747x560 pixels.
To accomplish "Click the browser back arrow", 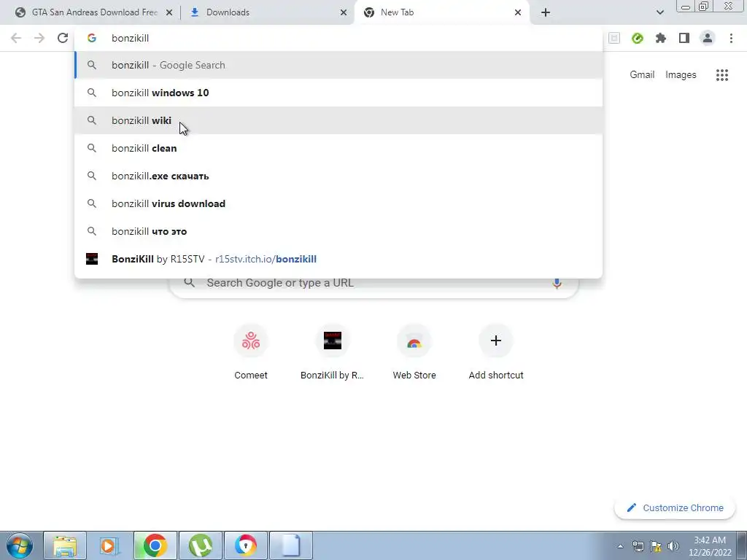I will click(16, 38).
